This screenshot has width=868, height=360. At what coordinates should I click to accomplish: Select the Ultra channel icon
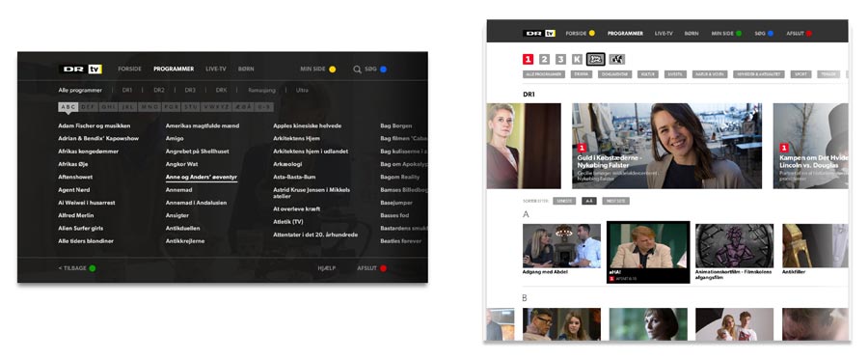coord(616,59)
